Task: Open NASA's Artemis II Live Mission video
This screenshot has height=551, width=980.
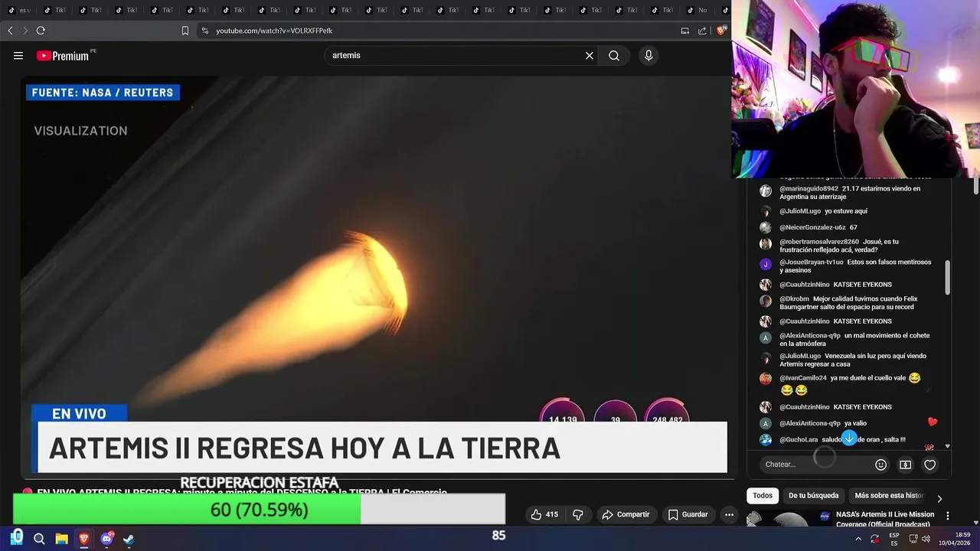Action: [x=885, y=519]
